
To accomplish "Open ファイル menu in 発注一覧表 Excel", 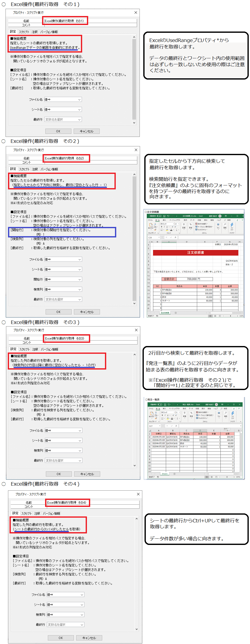I will [151, 409].
